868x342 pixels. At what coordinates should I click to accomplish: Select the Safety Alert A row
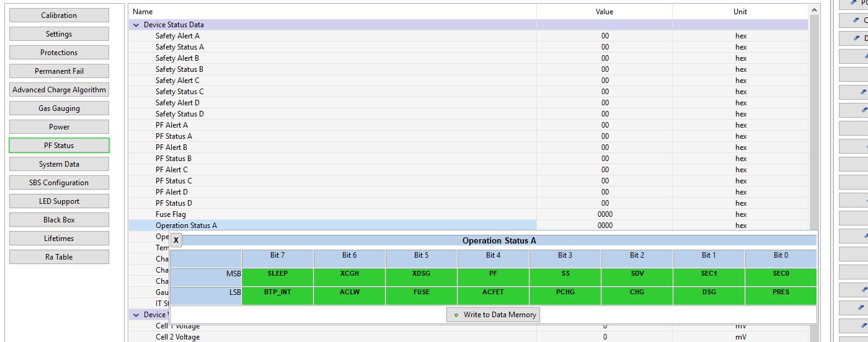click(469, 36)
